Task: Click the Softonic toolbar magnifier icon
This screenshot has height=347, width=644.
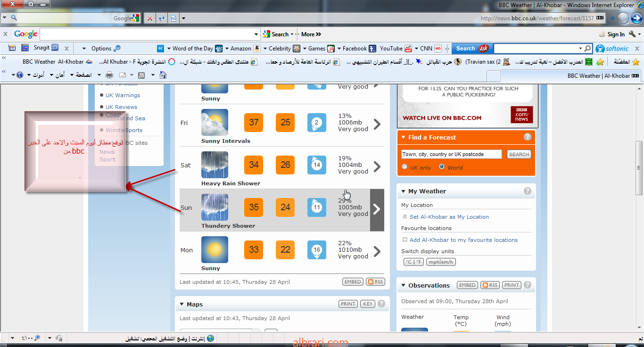Action: point(587,48)
